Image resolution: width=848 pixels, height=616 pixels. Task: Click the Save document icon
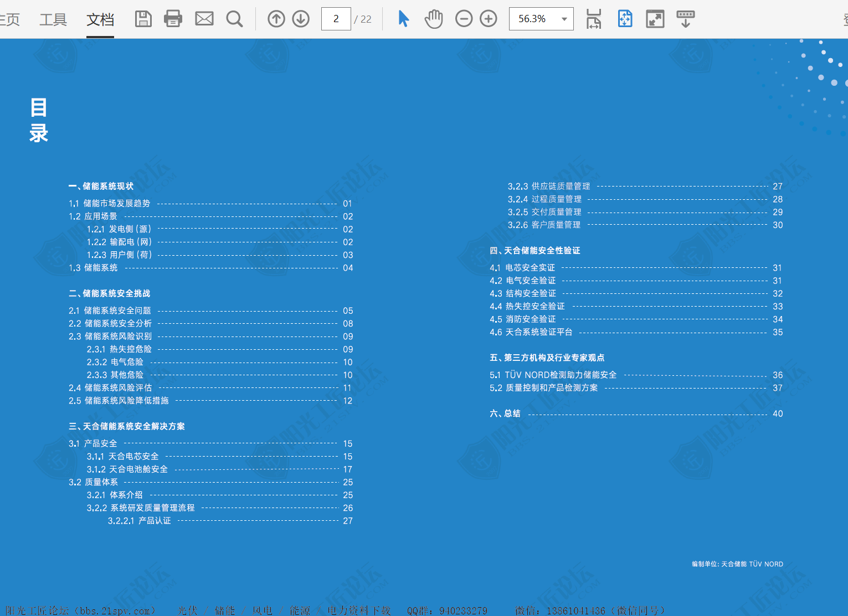[143, 19]
